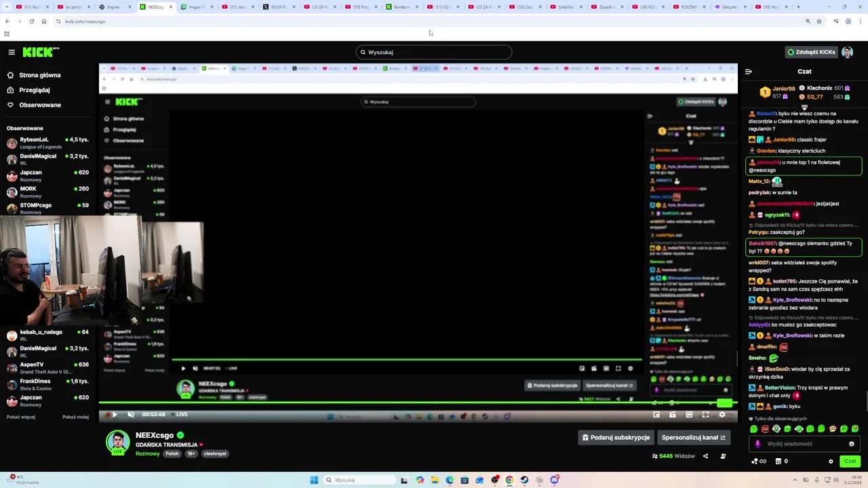The width and height of the screenshot is (868, 488).
Task: Click the chat message input field
Action: 804,444
